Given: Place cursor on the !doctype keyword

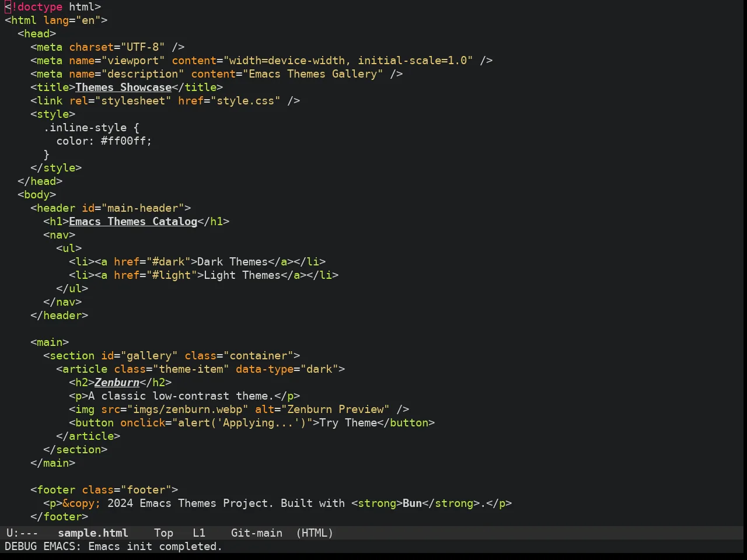Looking at the screenshot, I should (37, 6).
